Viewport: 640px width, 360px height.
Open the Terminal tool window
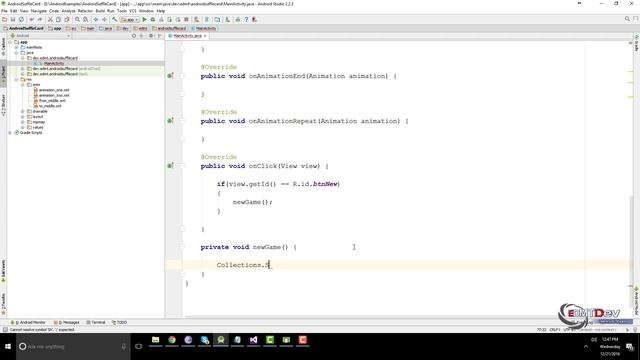(96, 322)
